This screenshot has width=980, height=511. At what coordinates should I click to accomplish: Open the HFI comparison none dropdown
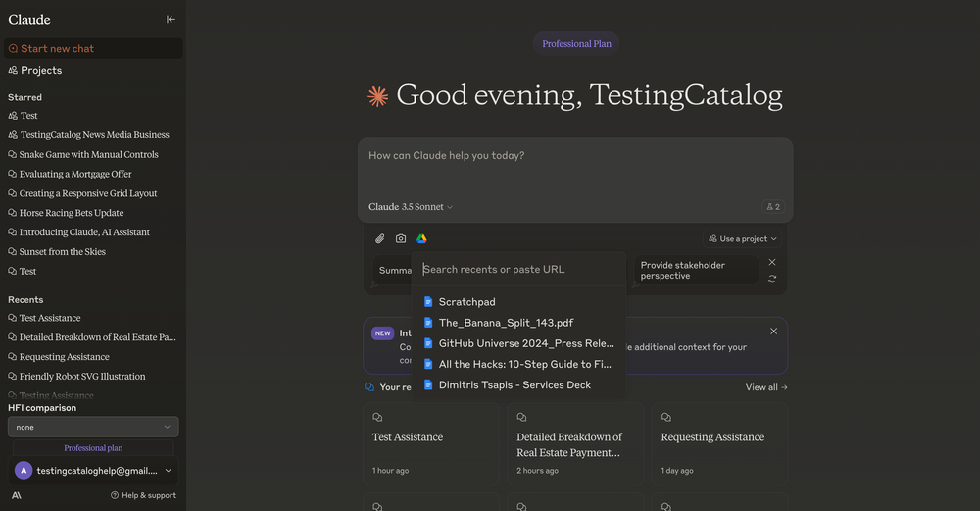click(93, 427)
